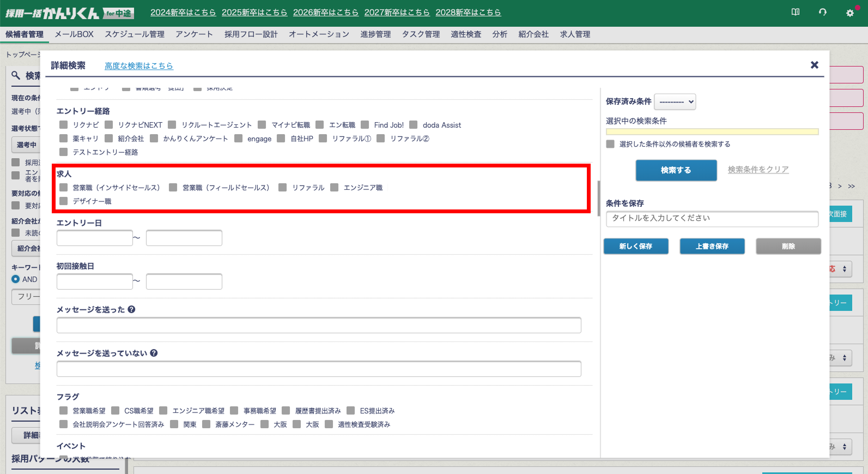Open settings via the gear icon
Screen dimensions: 868x474
coord(849,13)
